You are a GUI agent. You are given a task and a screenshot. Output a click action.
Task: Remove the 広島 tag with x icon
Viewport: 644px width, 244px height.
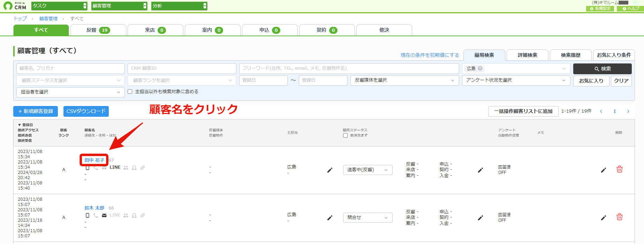480,68
